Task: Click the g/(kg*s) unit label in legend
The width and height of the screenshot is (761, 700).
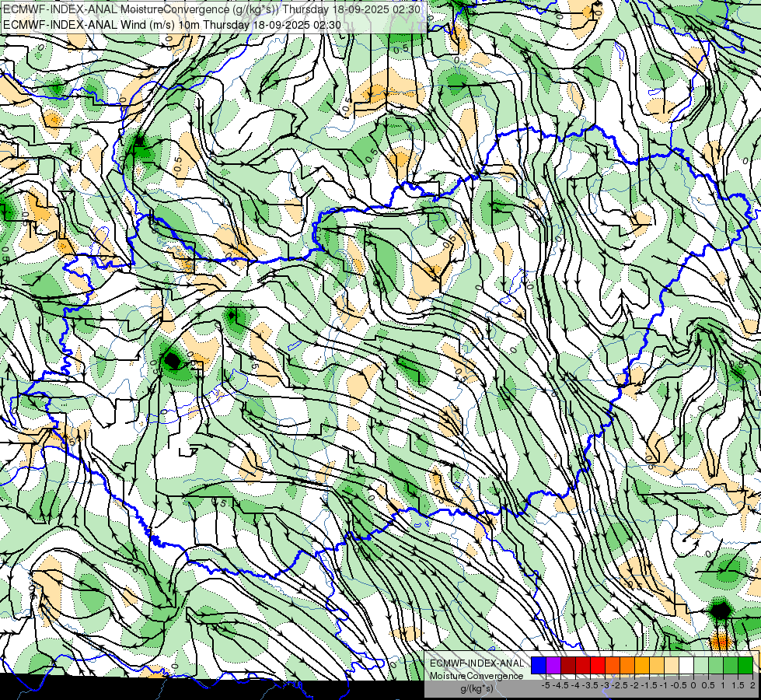Action: click(476, 689)
